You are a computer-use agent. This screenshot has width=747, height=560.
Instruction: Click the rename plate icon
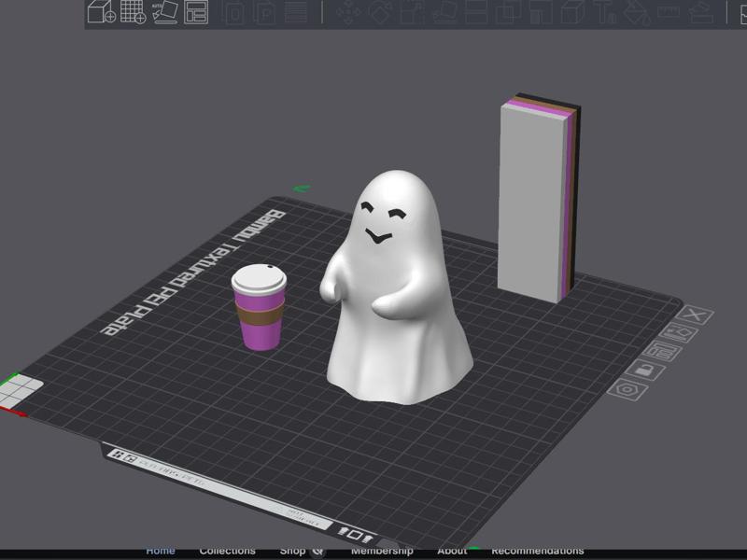pos(665,350)
